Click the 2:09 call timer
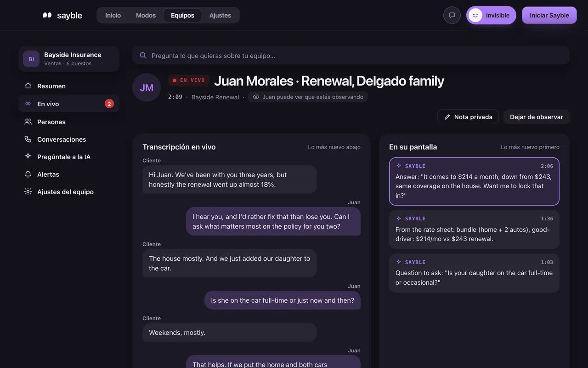The height and width of the screenshot is (368, 588). (x=175, y=97)
